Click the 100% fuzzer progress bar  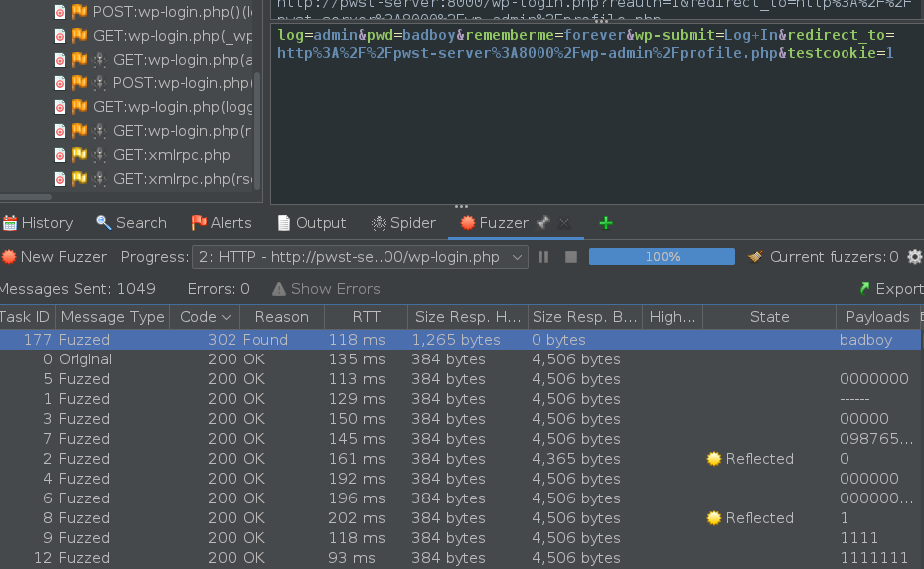662,257
